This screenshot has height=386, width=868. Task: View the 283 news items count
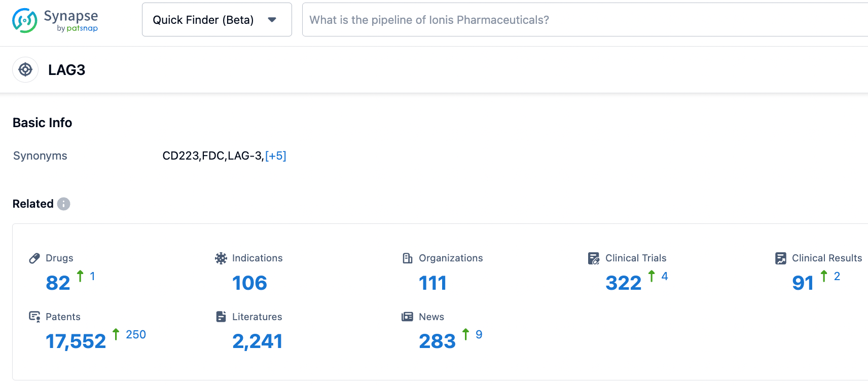point(437,341)
